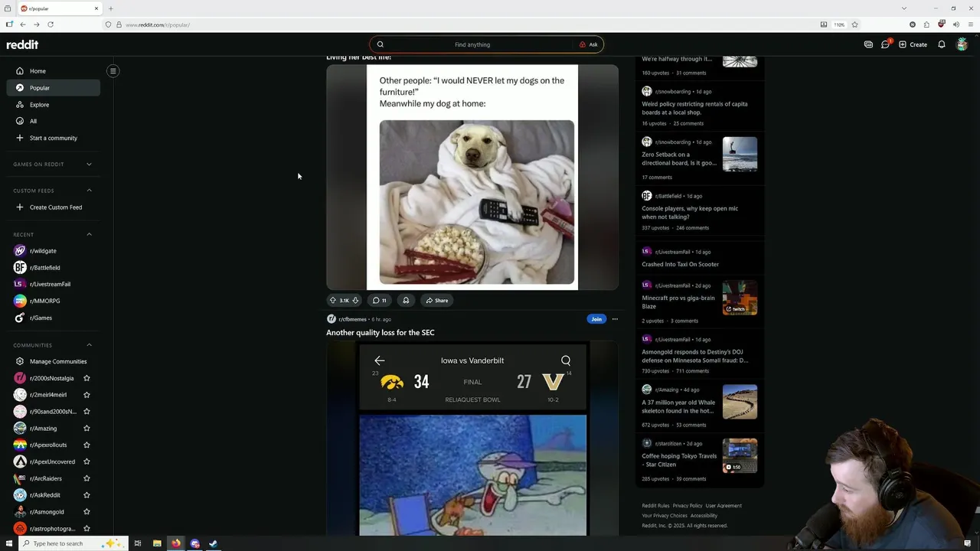Viewport: 980px width, 551px height.
Task: Open 'Crashed Into Taxi On Scooter' post
Action: [x=681, y=264]
